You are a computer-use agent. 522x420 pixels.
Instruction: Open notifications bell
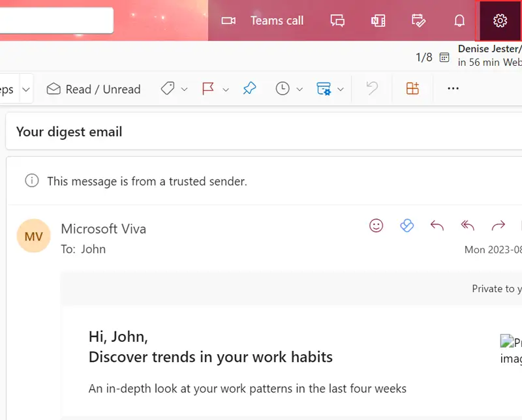459,21
